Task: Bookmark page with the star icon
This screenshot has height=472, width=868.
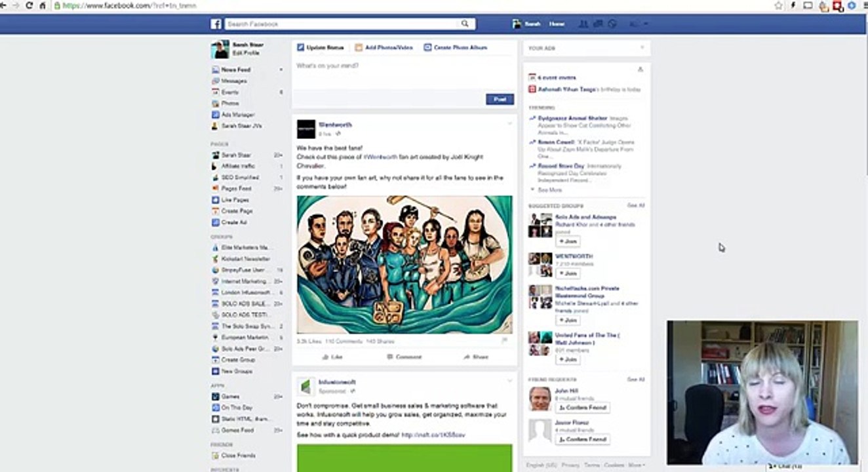Action: click(x=778, y=5)
